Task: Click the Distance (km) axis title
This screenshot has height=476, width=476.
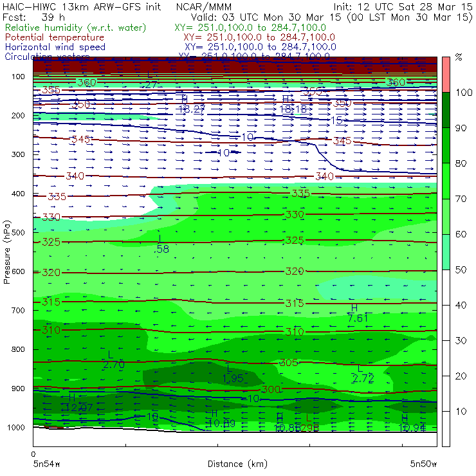Action: pyautogui.click(x=237, y=464)
